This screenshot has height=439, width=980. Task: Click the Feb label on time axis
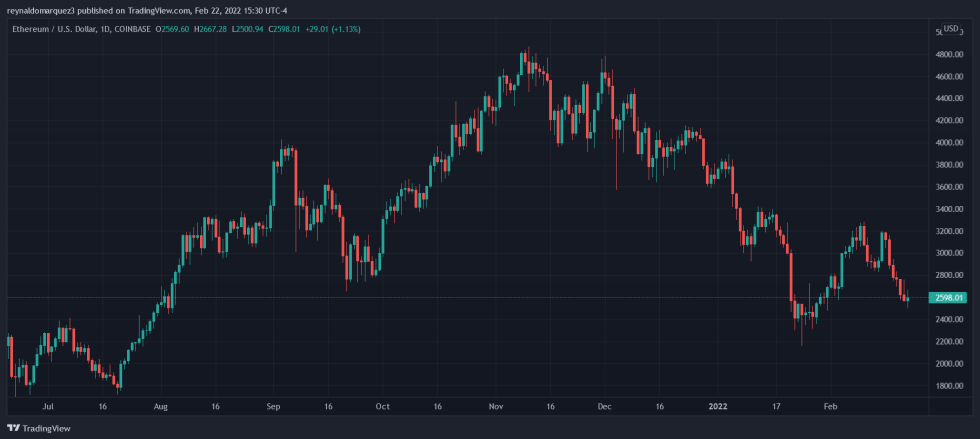[829, 408]
